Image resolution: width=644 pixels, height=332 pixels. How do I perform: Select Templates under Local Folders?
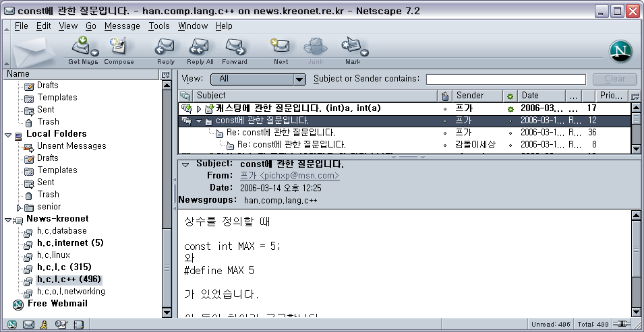[57, 170]
